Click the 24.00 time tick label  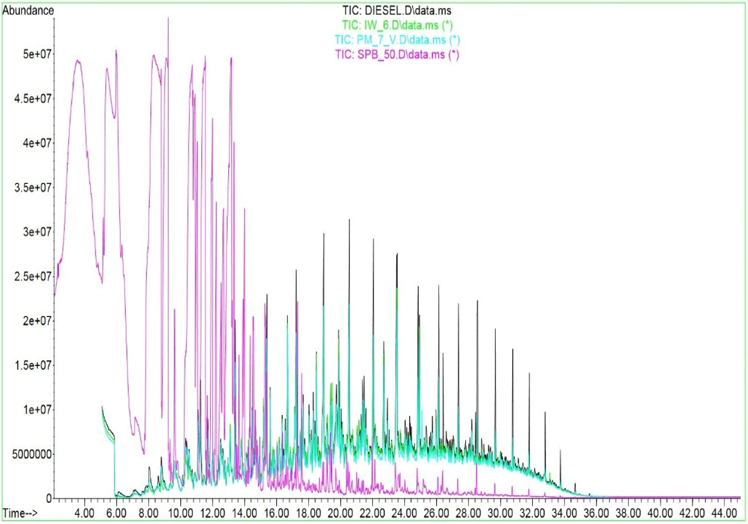point(404,514)
